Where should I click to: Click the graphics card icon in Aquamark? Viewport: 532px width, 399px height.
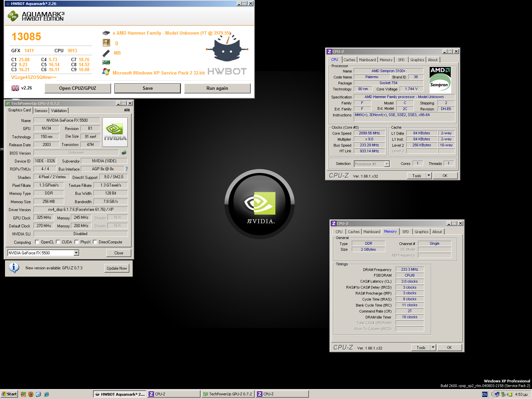click(x=106, y=62)
